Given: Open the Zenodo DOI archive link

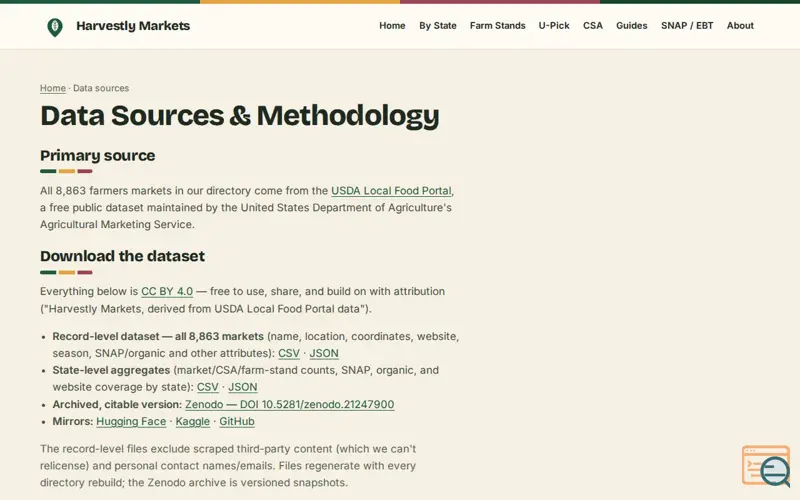Looking at the screenshot, I should click(289, 405).
